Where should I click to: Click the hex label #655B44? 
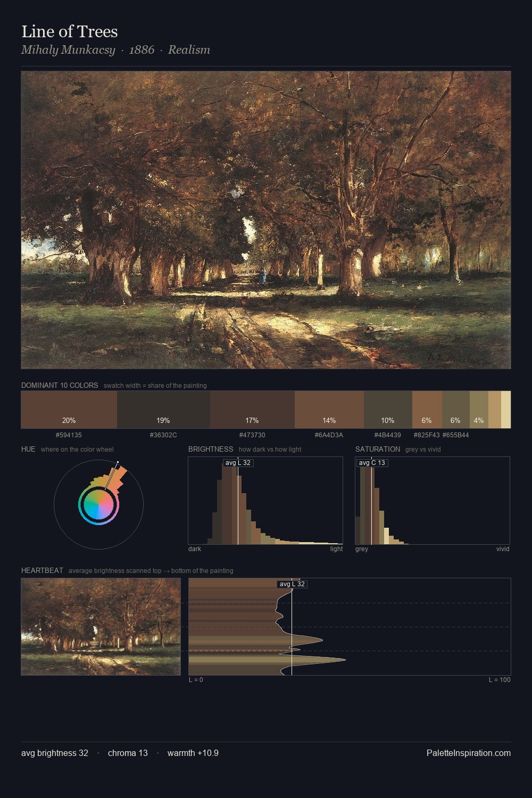pos(456,435)
